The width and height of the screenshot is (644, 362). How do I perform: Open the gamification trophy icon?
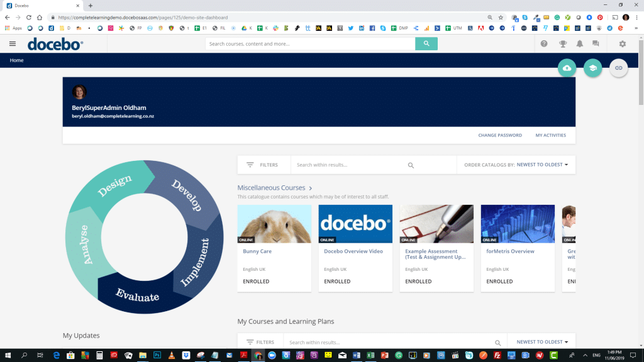(563, 44)
